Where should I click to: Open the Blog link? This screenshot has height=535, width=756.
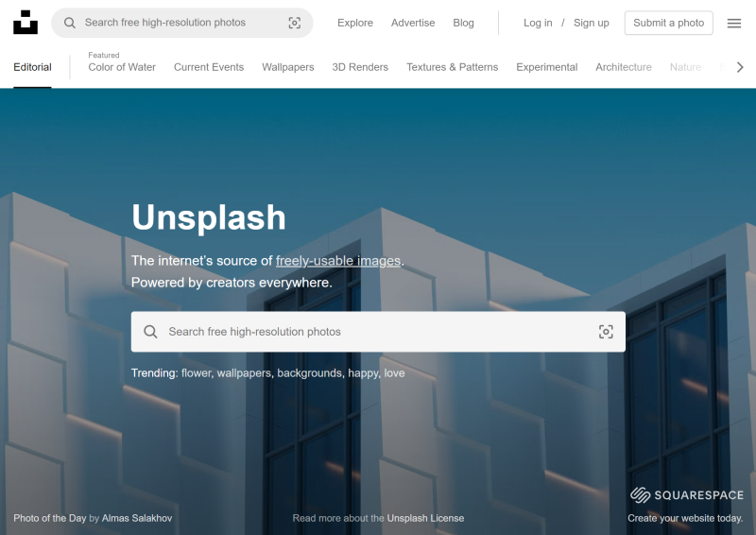point(463,23)
